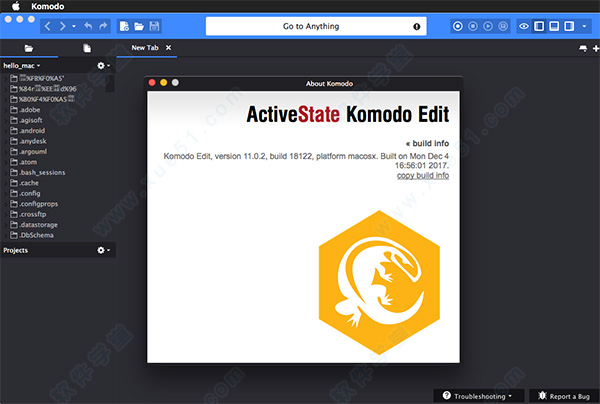Click the copy build info link
The height and width of the screenshot is (404, 600).
coord(423,176)
